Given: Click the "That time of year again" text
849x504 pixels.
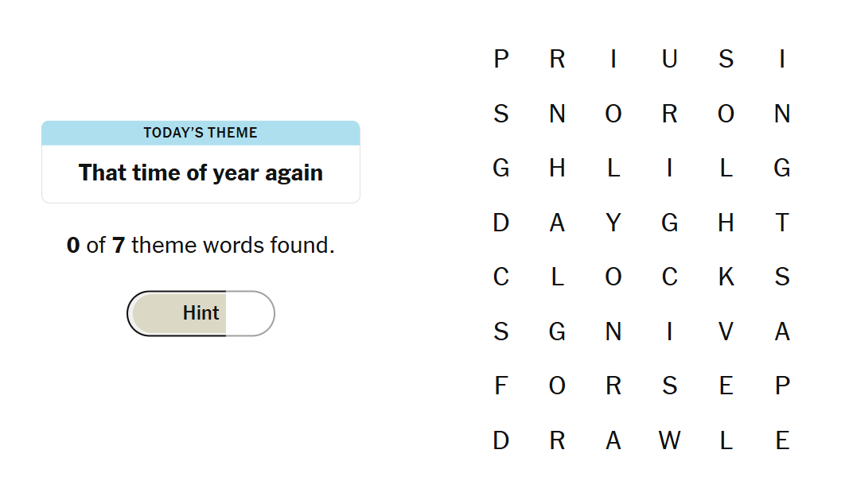Looking at the screenshot, I should click(x=201, y=173).
